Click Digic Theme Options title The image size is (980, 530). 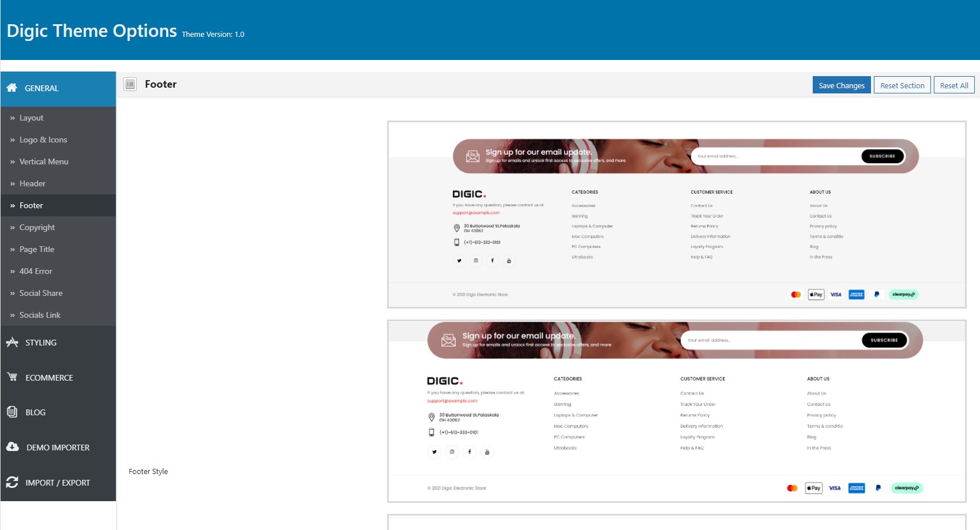[92, 31]
